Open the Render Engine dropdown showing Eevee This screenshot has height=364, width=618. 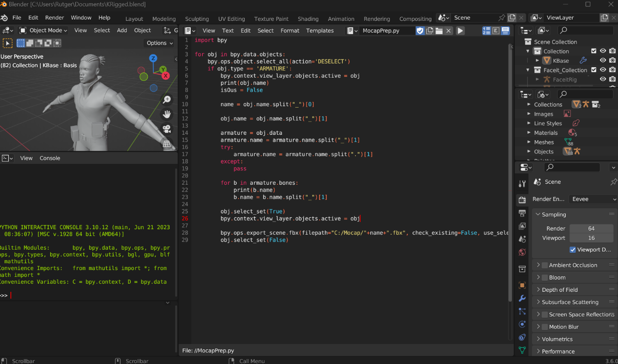tap(593, 199)
